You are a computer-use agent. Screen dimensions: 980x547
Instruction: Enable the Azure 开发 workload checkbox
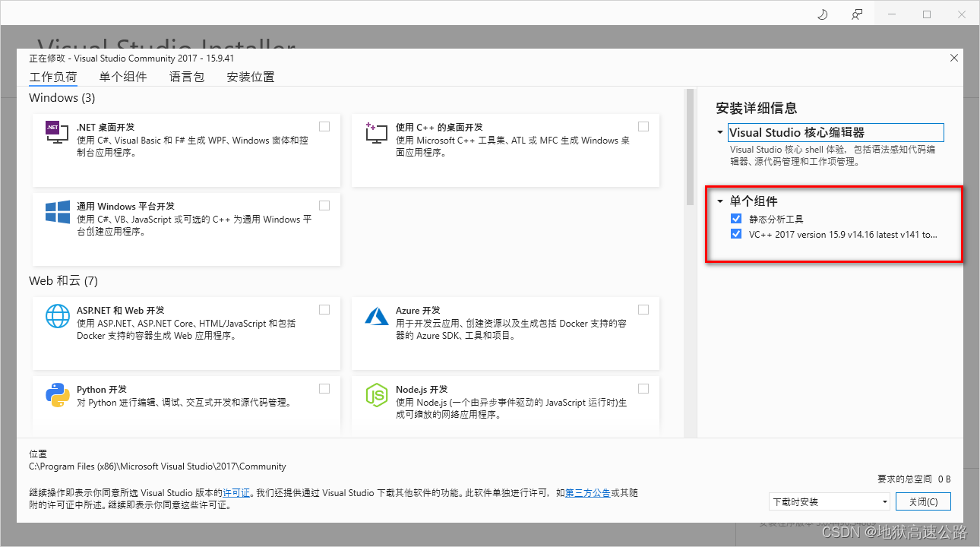click(643, 309)
